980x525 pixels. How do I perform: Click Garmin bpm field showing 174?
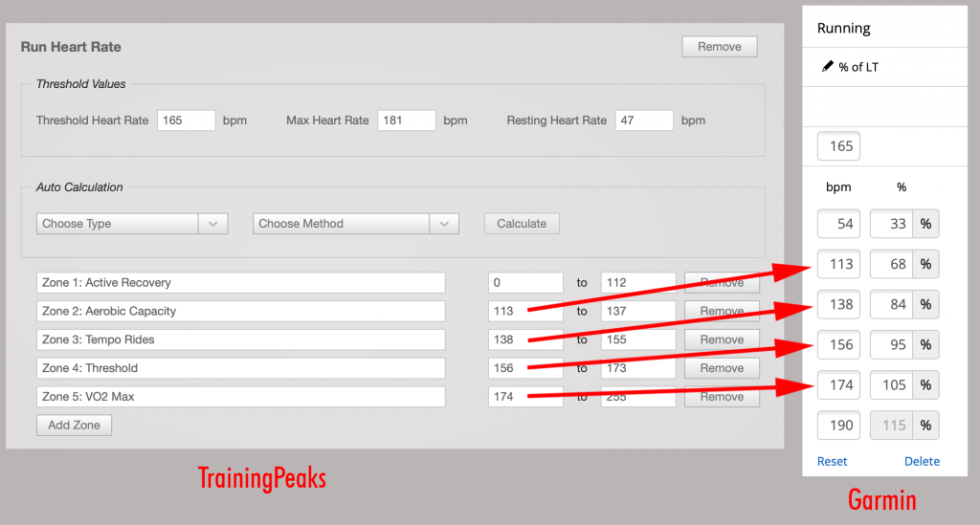click(x=838, y=385)
